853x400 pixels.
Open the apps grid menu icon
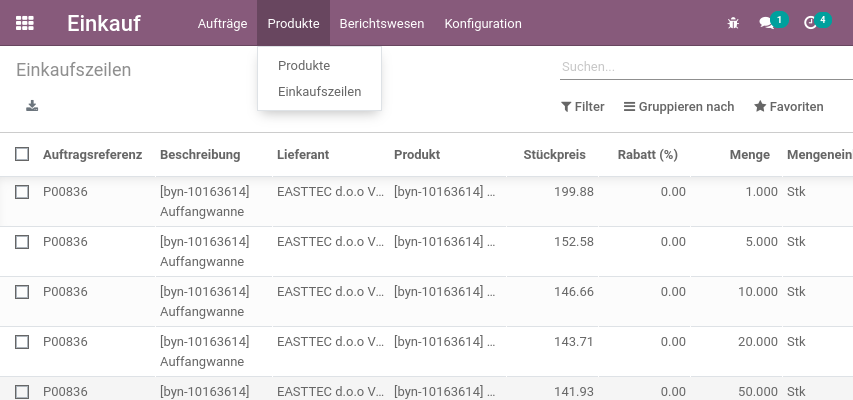click(x=24, y=23)
